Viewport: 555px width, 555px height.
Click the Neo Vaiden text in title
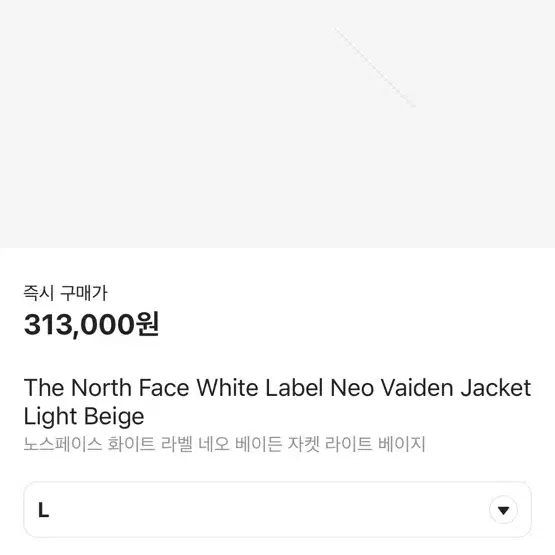[x=391, y=388]
